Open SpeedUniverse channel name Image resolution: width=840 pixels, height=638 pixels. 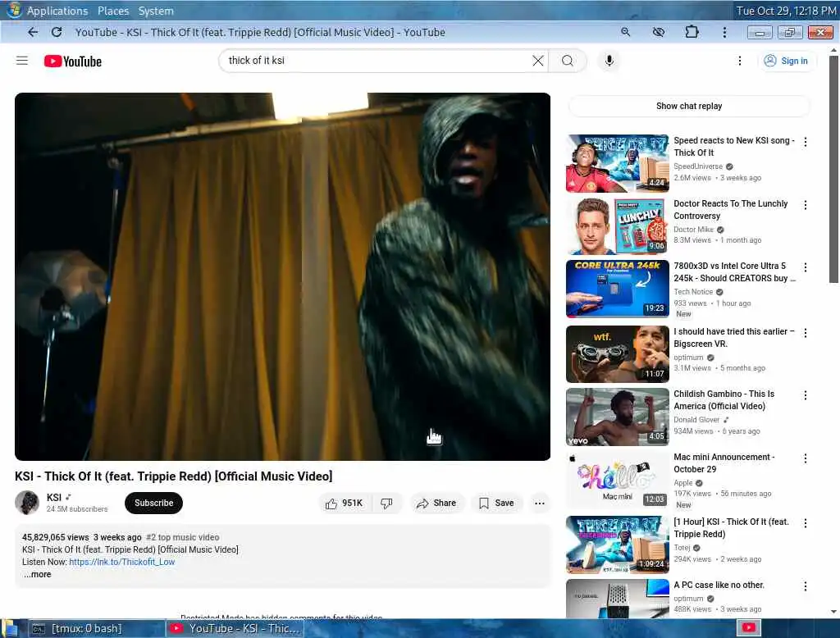[x=698, y=166]
